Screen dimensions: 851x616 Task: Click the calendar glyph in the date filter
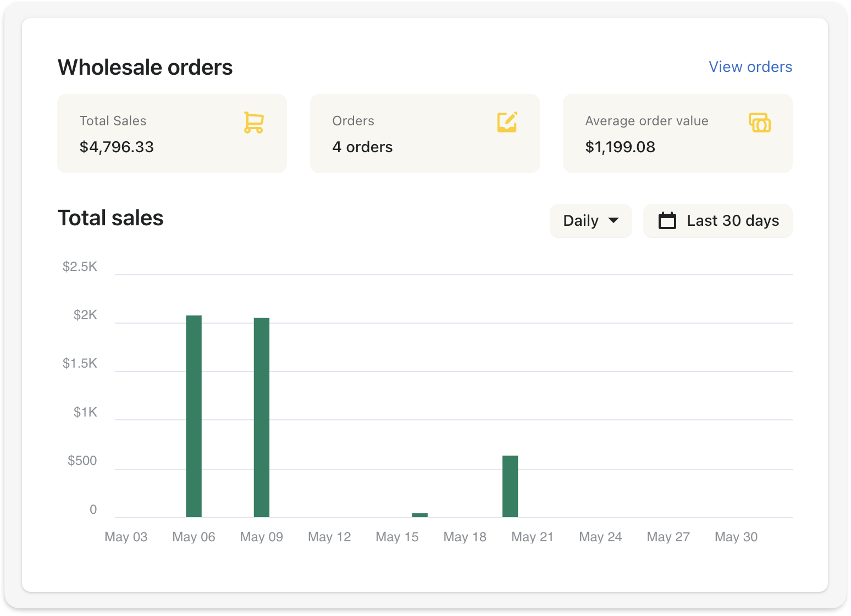point(667,220)
